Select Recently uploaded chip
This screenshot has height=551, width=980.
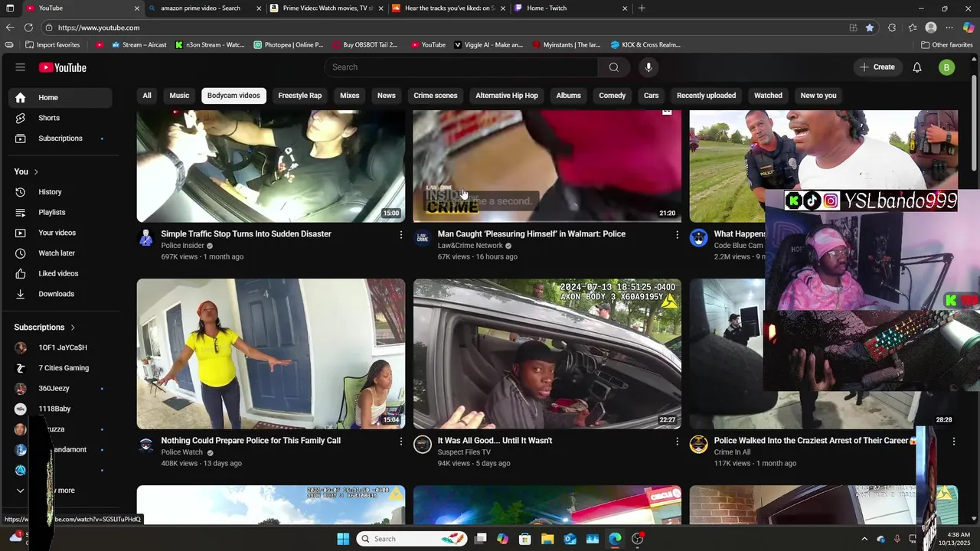click(706, 96)
